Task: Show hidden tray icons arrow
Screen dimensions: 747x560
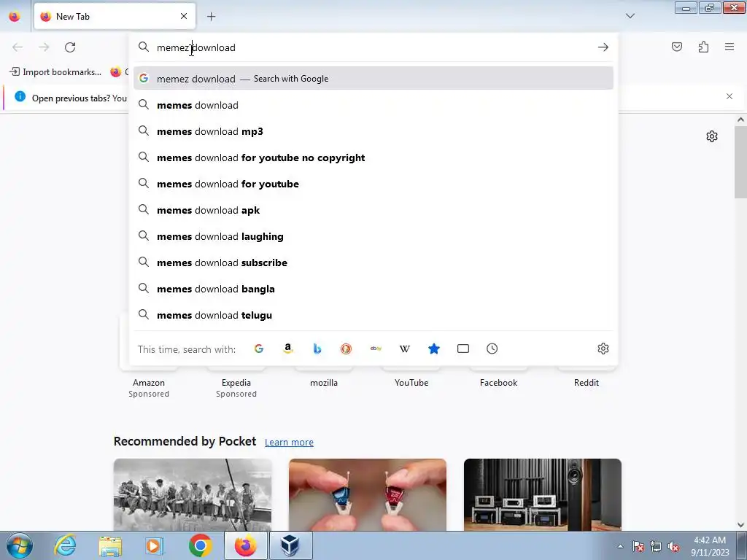Action: pos(620,546)
